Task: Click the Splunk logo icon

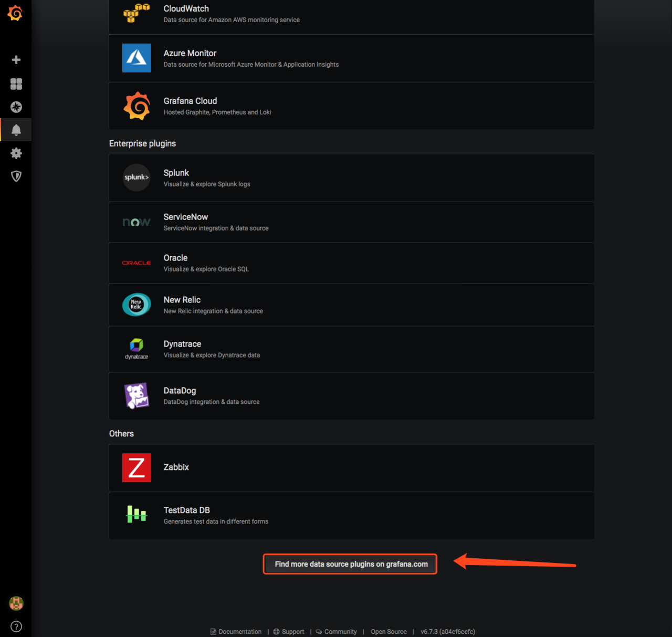Action: click(136, 177)
